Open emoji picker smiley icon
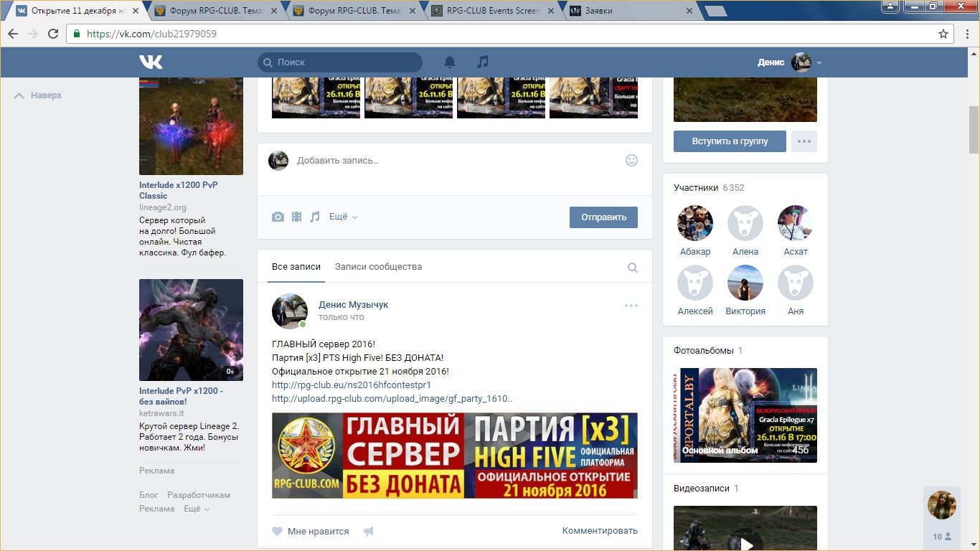980x551 pixels. click(x=631, y=161)
